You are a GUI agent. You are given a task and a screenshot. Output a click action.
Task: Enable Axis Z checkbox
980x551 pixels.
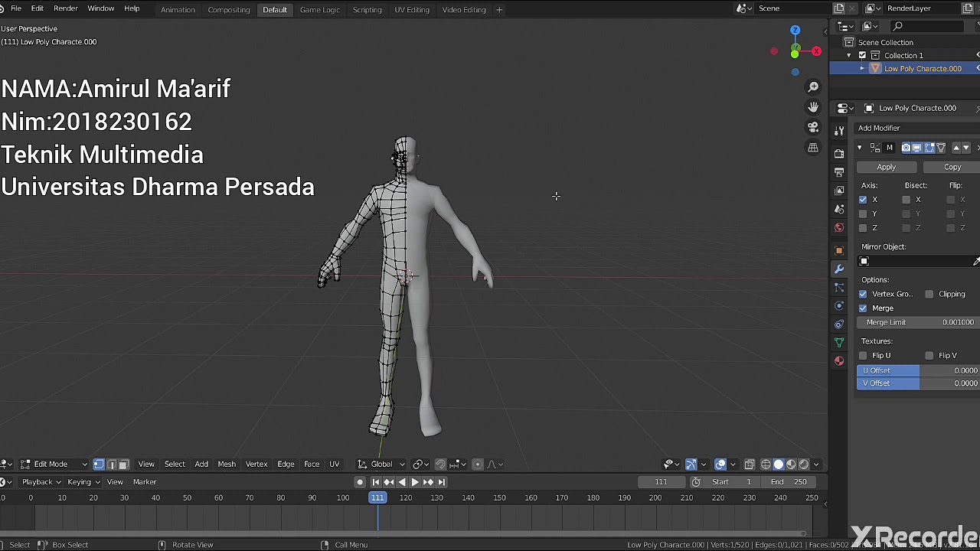[863, 228]
